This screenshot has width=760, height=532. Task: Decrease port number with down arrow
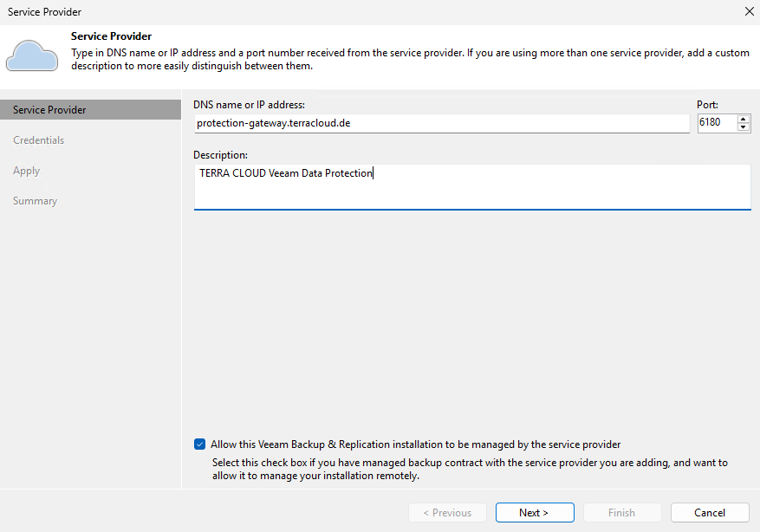(744, 127)
